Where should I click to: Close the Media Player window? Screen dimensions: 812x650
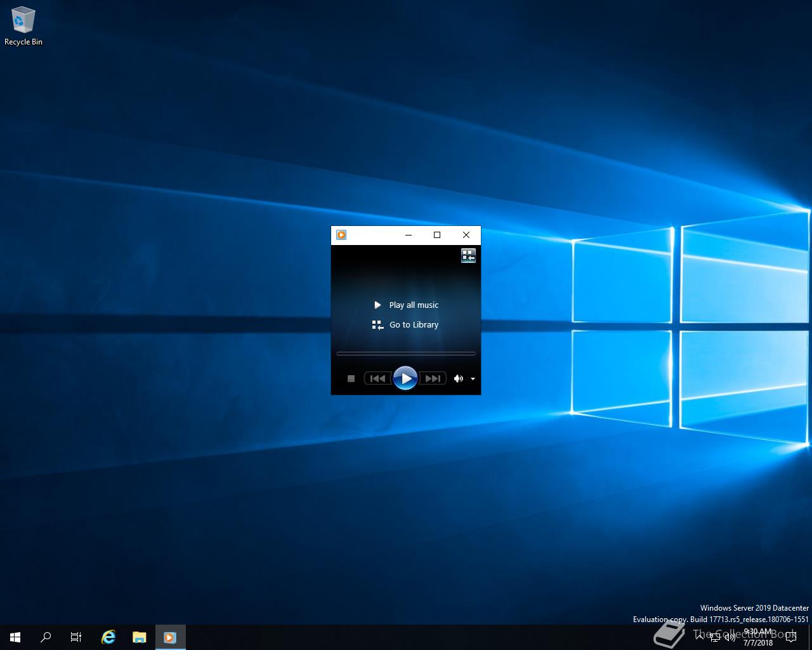(x=466, y=235)
